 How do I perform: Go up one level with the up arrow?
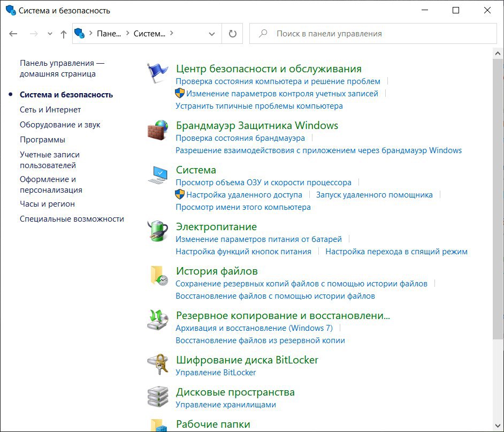coord(64,34)
